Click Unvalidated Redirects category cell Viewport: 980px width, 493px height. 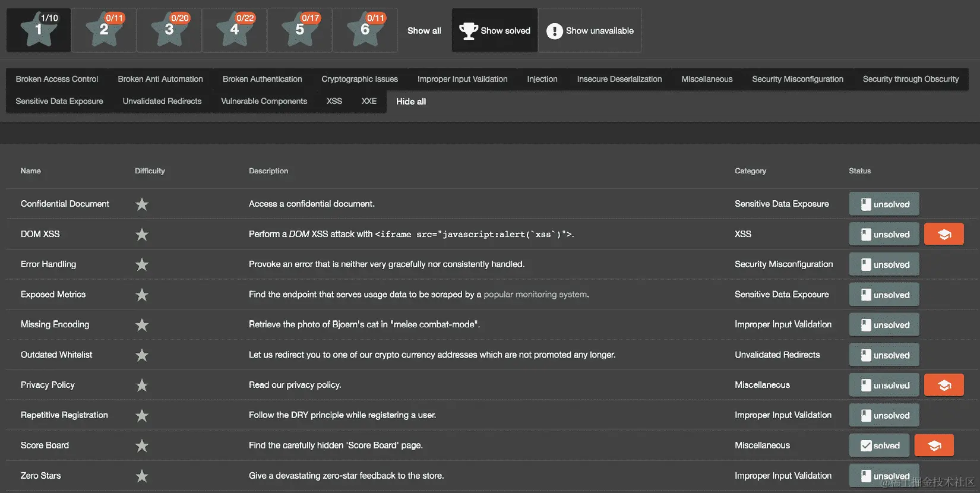(x=777, y=355)
